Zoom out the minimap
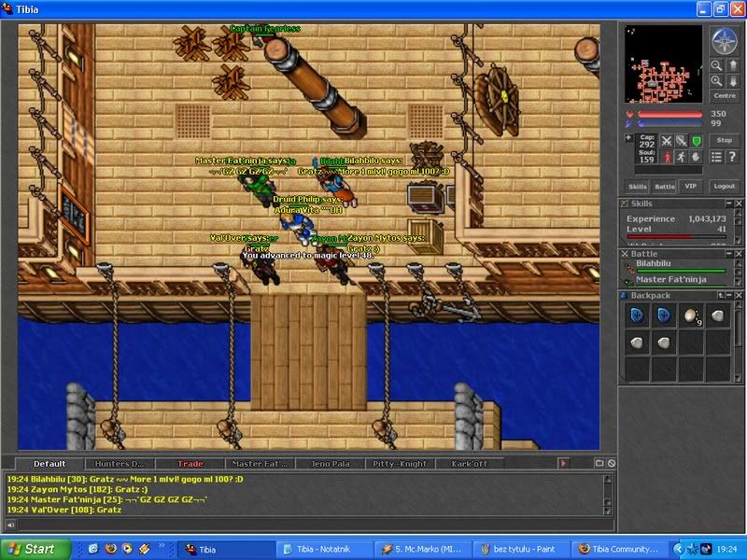This screenshot has height=560, width=747. 716,65
